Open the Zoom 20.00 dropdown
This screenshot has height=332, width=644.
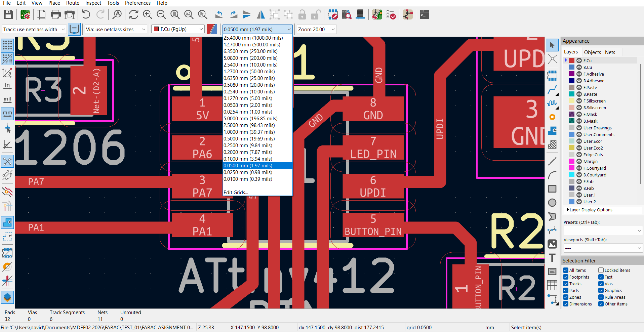point(316,29)
